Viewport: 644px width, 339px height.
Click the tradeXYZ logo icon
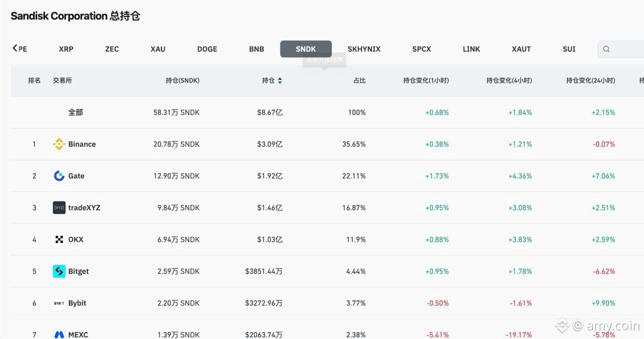59,207
